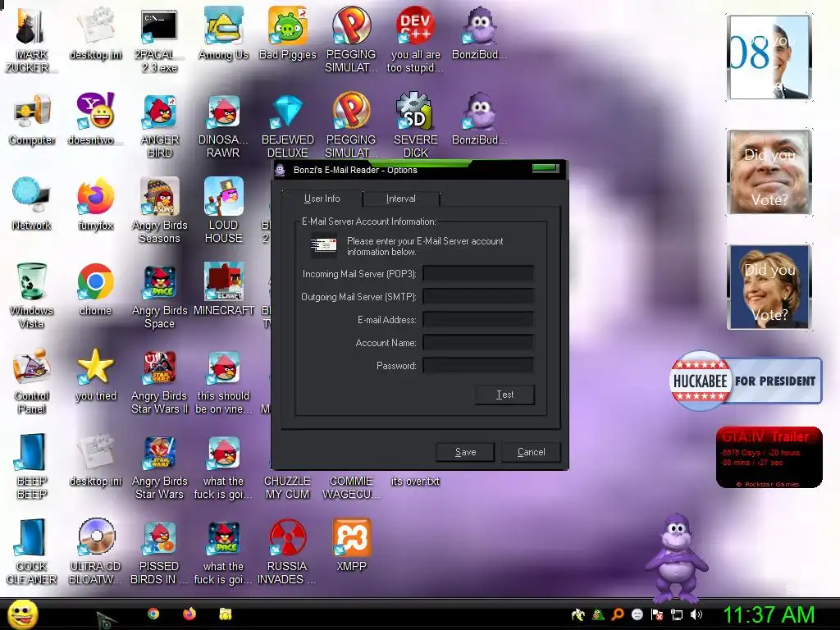Screen dimensions: 840x630
Task: Select the COMMIE WAGECU... label
Action: (x=351, y=487)
